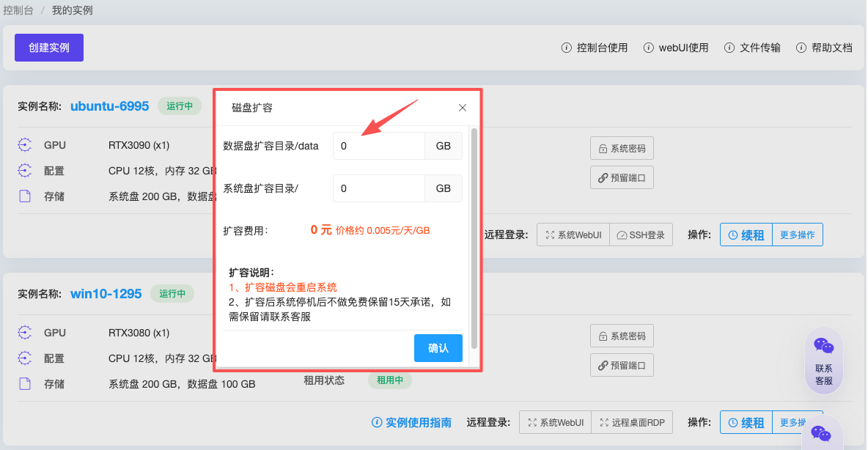Close the 磁盘扩容 dialog
Viewport: 868px width, 450px height.
pyautogui.click(x=463, y=108)
